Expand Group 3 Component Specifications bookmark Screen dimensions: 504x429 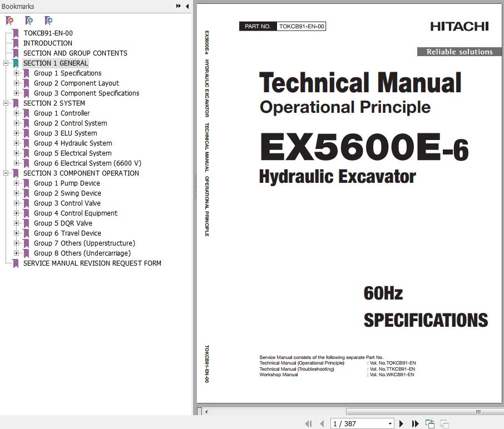click(x=16, y=93)
